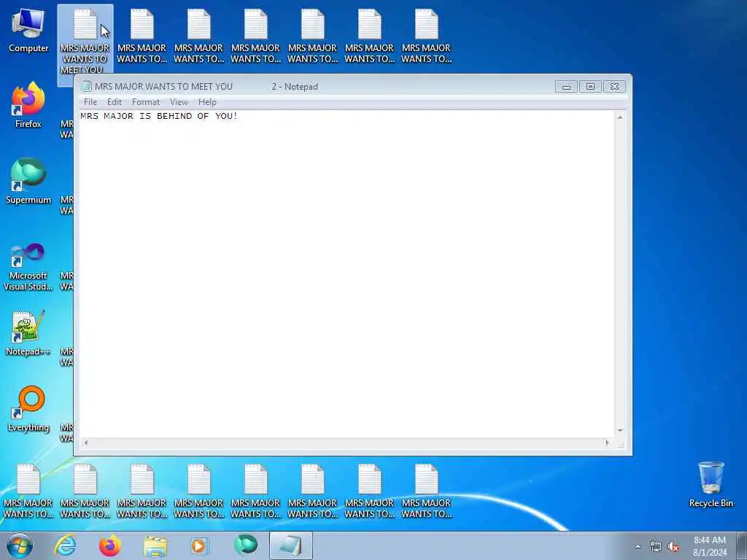This screenshot has width=747, height=560.
Task: Minimize the Notepad window
Action: click(566, 87)
